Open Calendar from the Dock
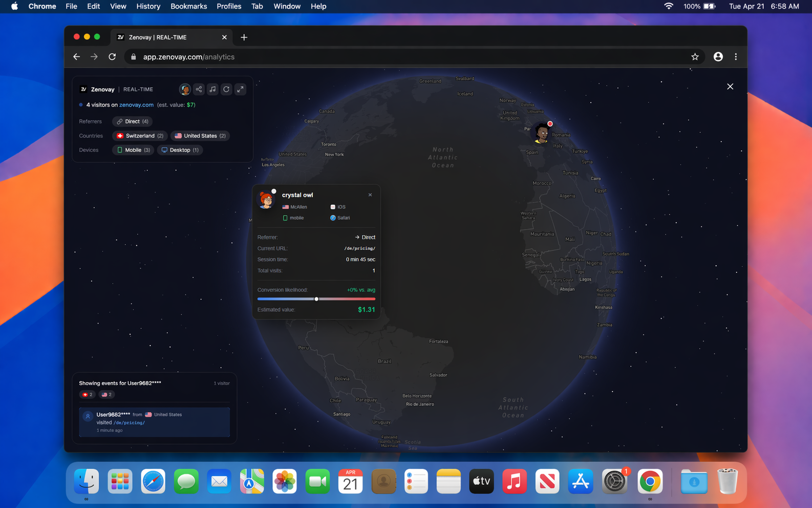The height and width of the screenshot is (508, 812). coord(351,481)
